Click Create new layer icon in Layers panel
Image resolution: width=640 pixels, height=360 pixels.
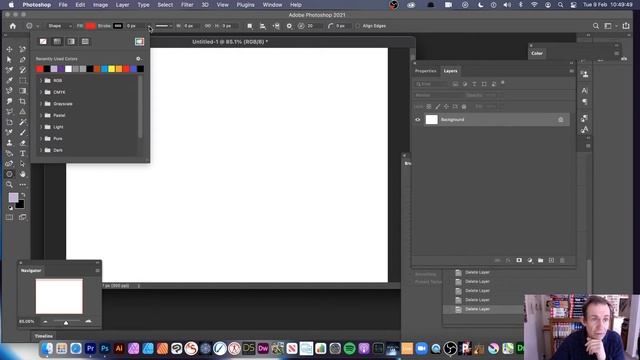coord(551,260)
